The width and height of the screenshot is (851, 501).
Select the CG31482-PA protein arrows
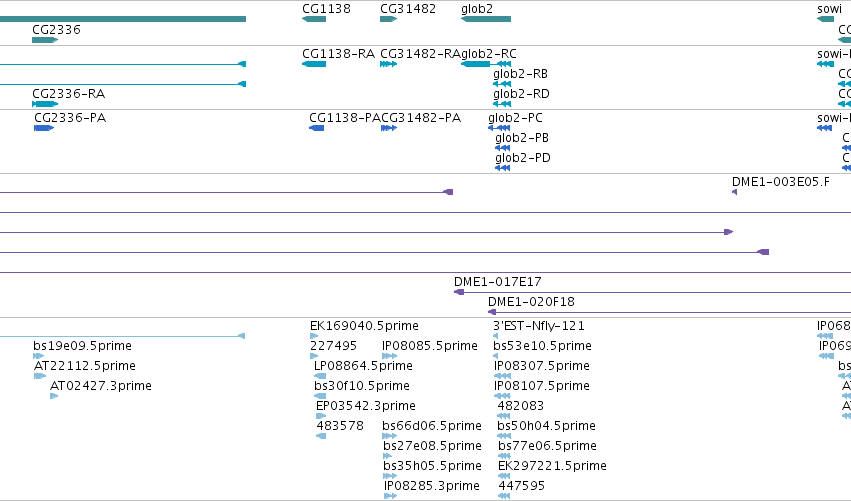pyautogui.click(x=389, y=128)
